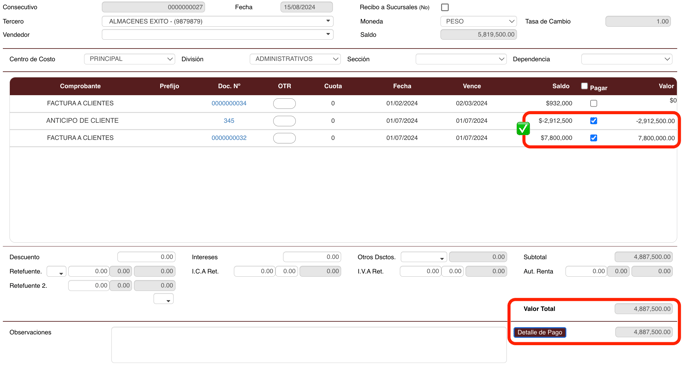Toggle the Pagar header checkbox
Image resolution: width=688 pixels, height=375 pixels.
(584, 86)
